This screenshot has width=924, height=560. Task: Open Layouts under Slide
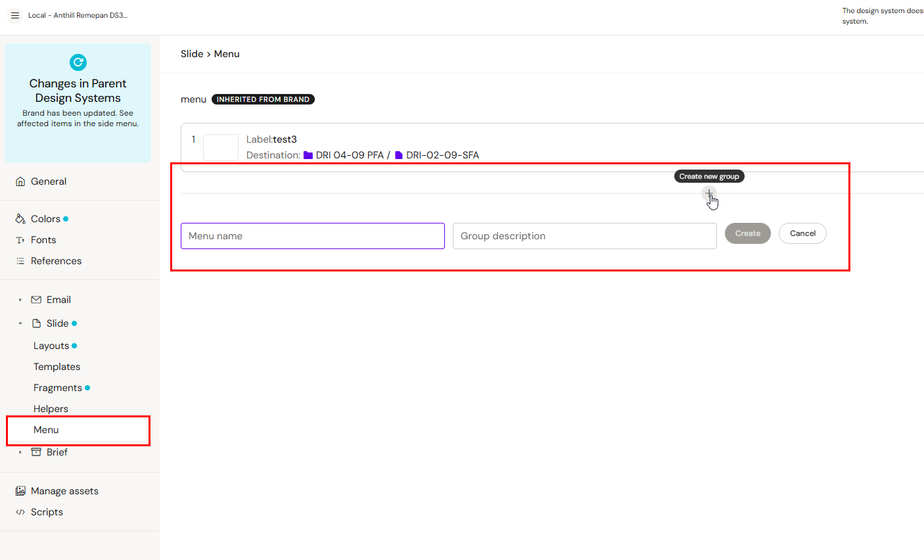point(51,346)
